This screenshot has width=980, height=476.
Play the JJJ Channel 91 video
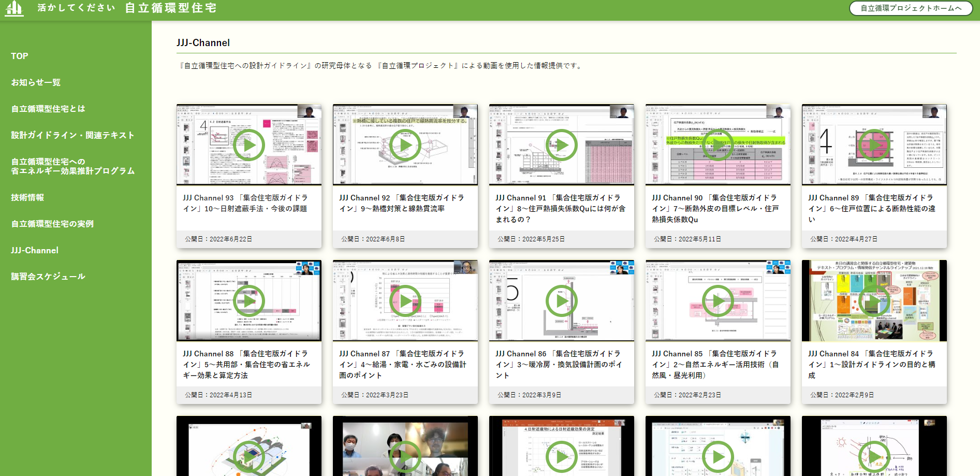[562, 145]
